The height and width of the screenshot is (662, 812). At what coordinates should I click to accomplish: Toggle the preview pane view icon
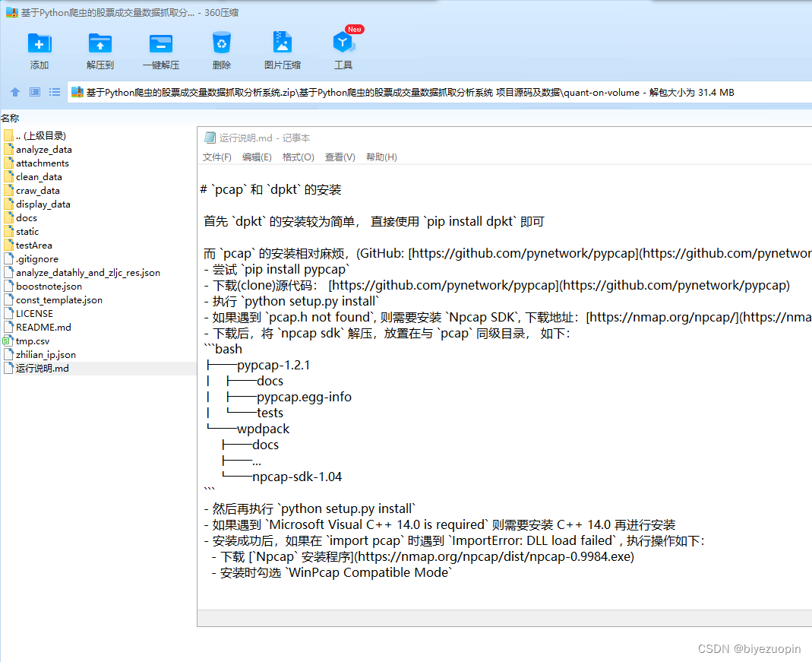(33, 92)
